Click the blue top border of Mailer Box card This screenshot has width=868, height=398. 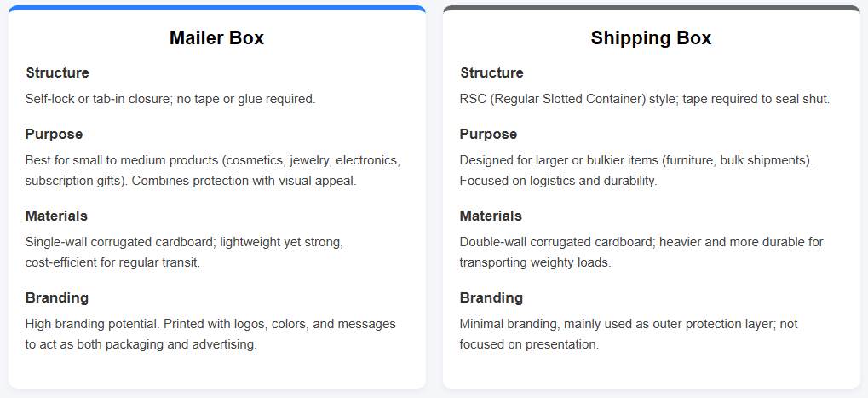216,8
